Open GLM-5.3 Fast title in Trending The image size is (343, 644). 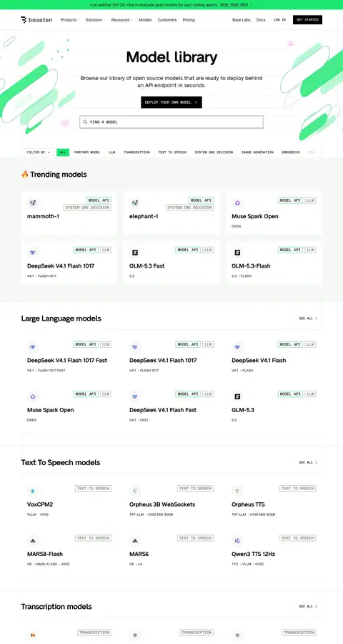click(x=147, y=265)
